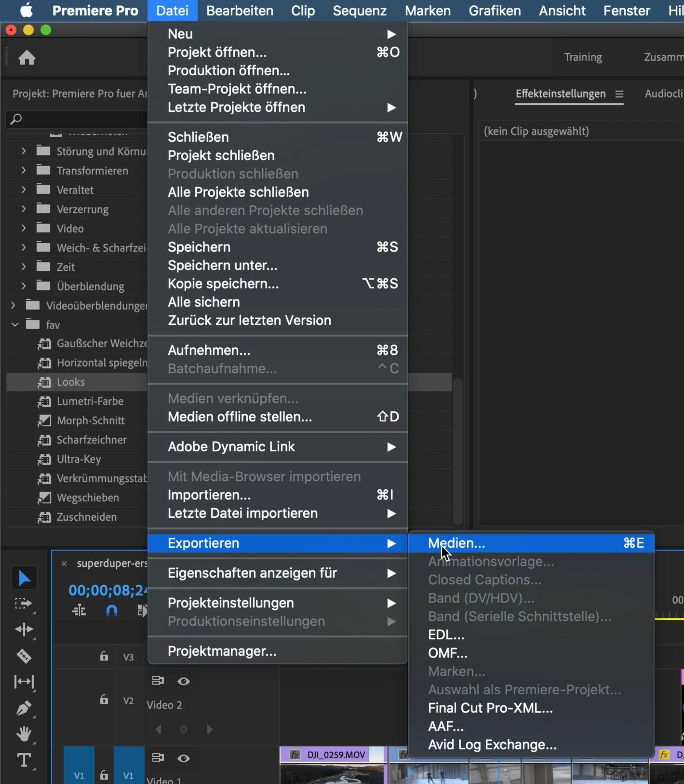The height and width of the screenshot is (784, 684).
Task: Select the Text tool
Action: [24, 760]
